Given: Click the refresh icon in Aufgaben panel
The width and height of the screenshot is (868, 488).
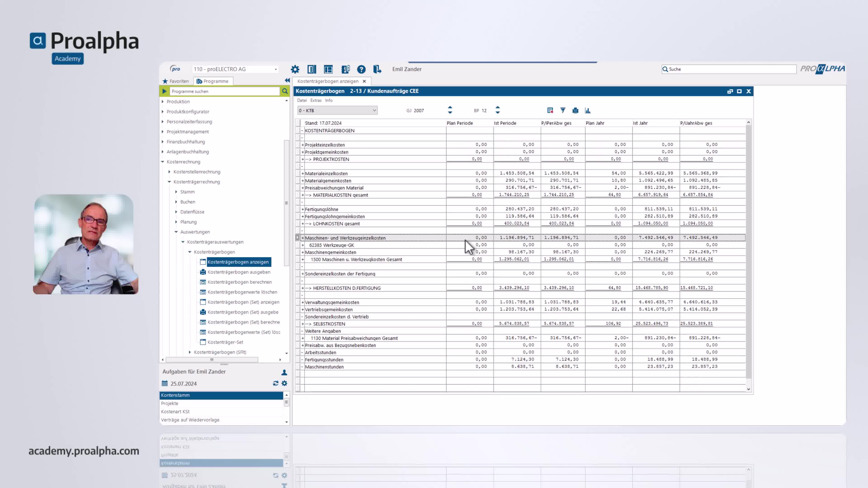Looking at the screenshot, I should pos(275,383).
